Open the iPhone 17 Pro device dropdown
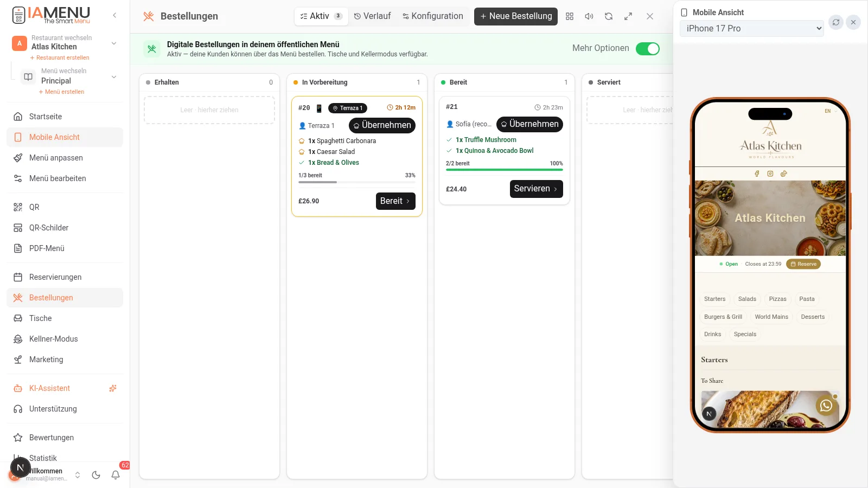This screenshot has width=868, height=488. point(752,28)
